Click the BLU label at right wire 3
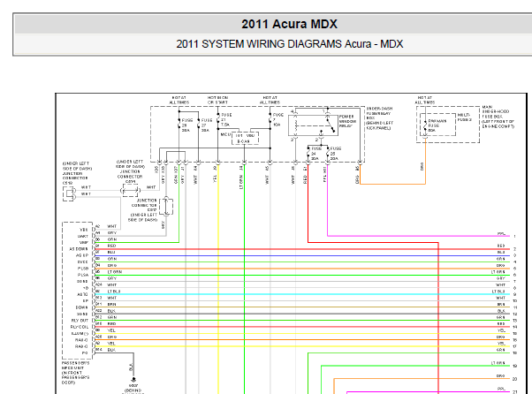The image size is (532, 394). [x=501, y=252]
